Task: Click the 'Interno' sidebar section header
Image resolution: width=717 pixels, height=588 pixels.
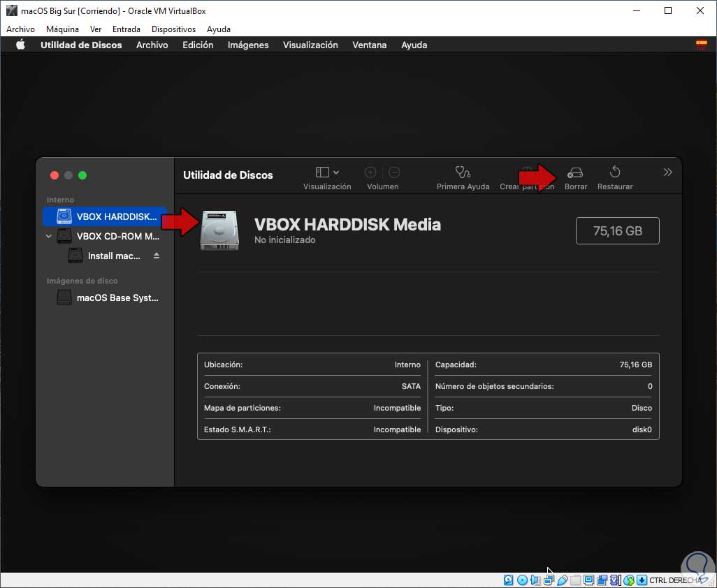Action: click(60, 200)
